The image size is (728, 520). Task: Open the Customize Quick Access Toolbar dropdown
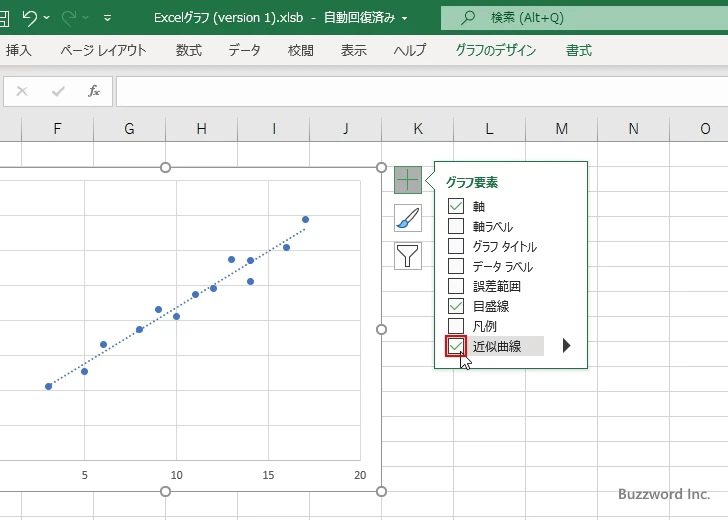pos(107,18)
